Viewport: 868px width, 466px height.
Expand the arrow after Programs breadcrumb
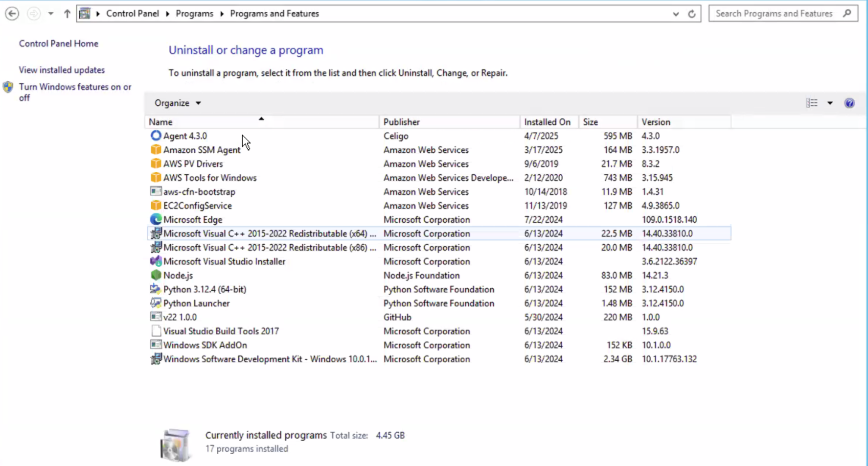click(222, 14)
